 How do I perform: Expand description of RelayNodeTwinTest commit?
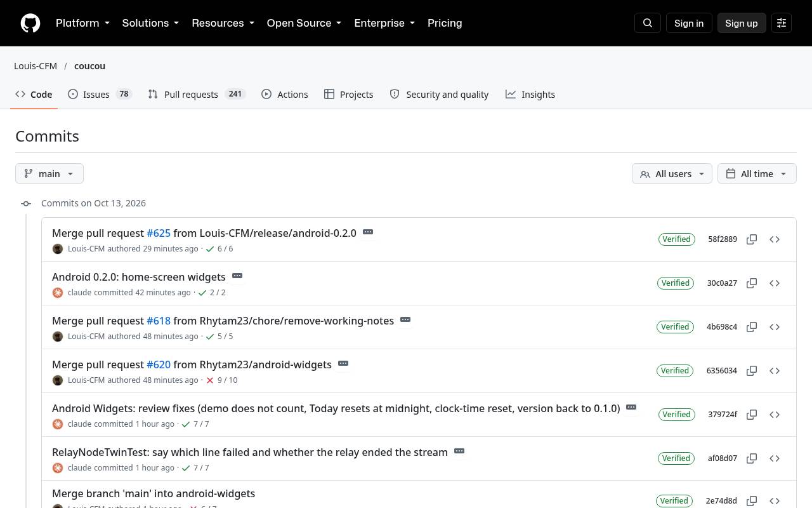point(459,451)
